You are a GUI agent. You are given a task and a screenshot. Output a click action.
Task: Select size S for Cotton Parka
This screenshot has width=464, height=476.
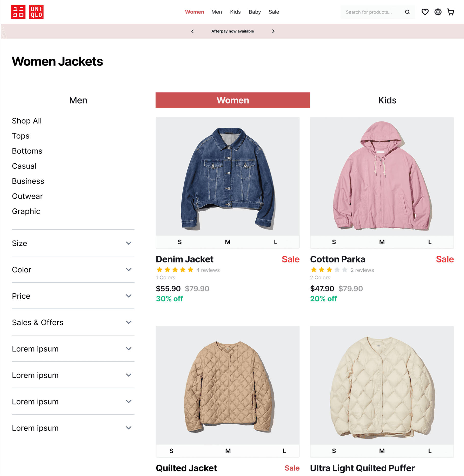coord(334,242)
